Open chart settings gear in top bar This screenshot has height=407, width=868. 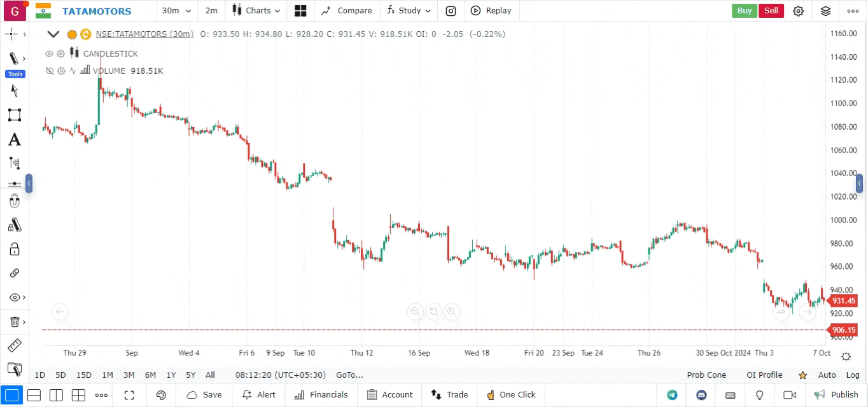[x=798, y=11]
